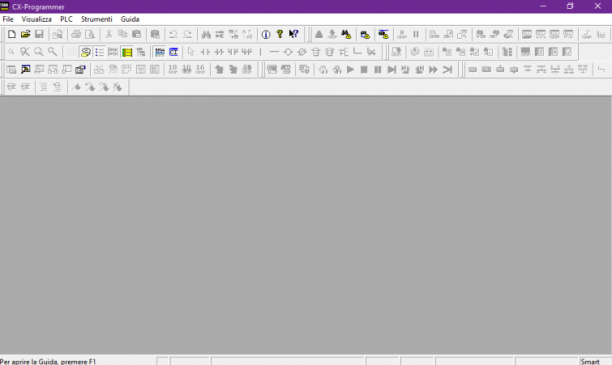
Task: Open the Visualizza menu
Action: coord(37,19)
